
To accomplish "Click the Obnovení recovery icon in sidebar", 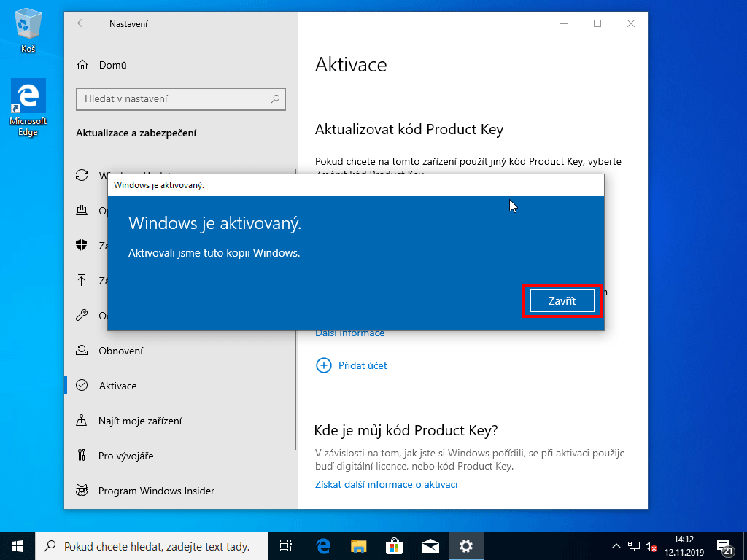I will [x=82, y=351].
